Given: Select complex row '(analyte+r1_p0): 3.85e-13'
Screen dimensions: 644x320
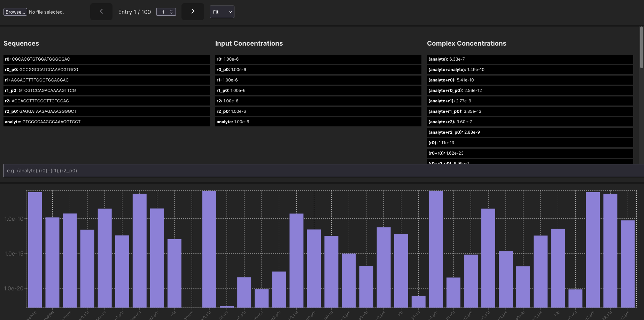Looking at the screenshot, I should tap(530, 111).
